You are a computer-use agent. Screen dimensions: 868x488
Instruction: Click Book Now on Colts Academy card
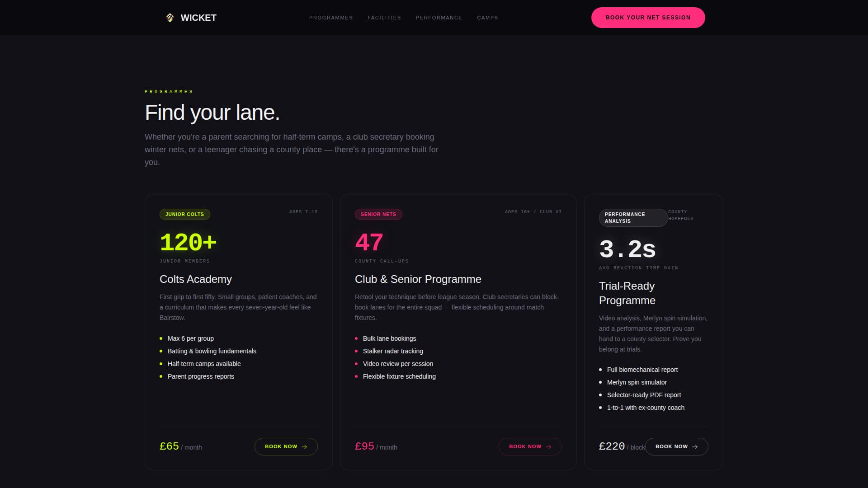tap(286, 446)
